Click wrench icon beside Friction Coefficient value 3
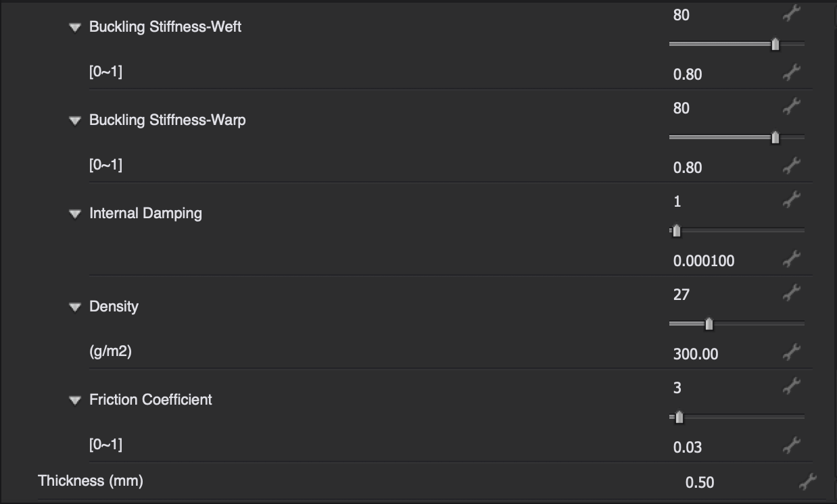Viewport: 837px width, 504px height. [792, 386]
